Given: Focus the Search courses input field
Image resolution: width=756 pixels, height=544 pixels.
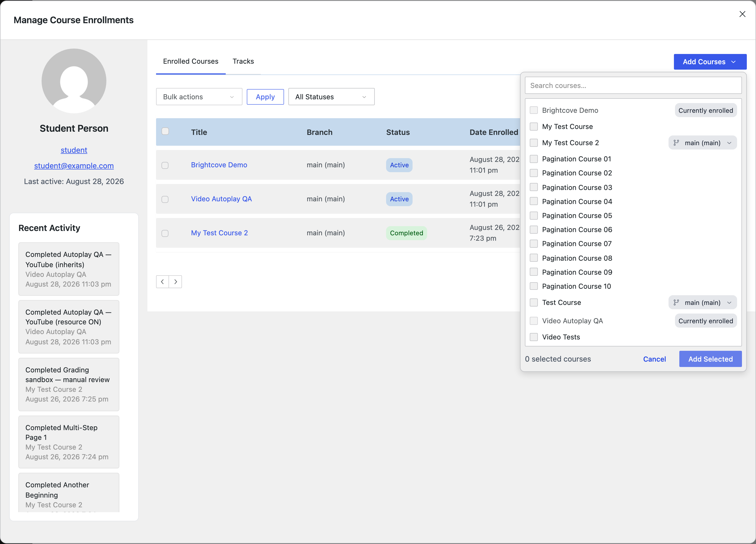Looking at the screenshot, I should 633,85.
